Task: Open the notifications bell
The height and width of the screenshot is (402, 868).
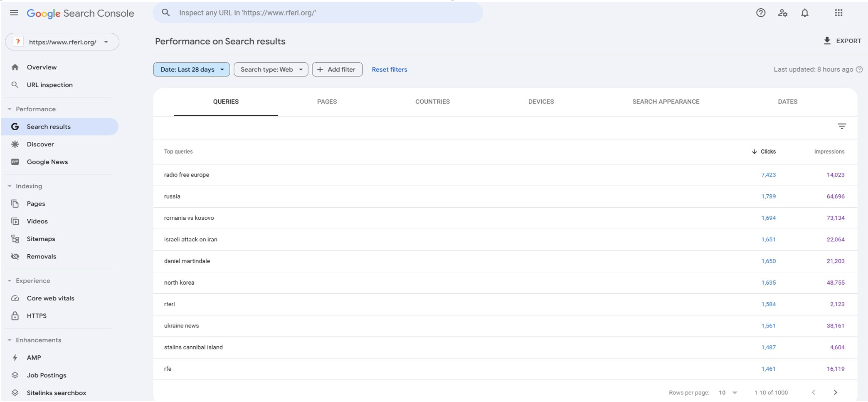Action: 804,13
